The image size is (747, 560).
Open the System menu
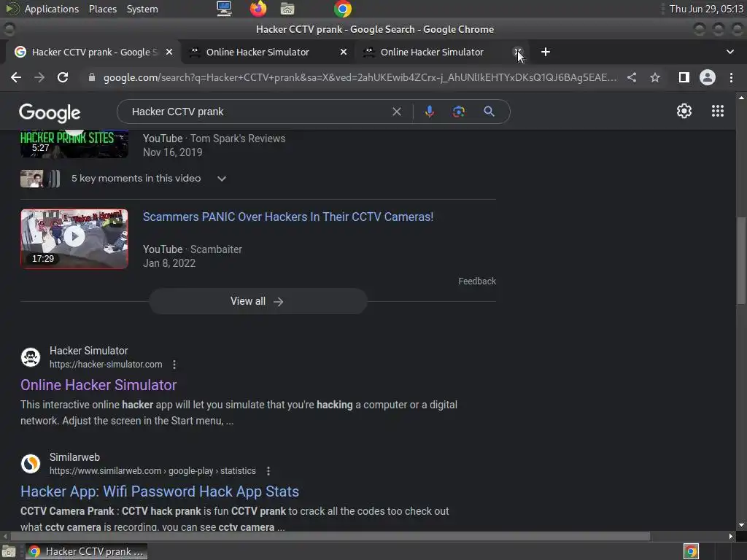pos(142,9)
